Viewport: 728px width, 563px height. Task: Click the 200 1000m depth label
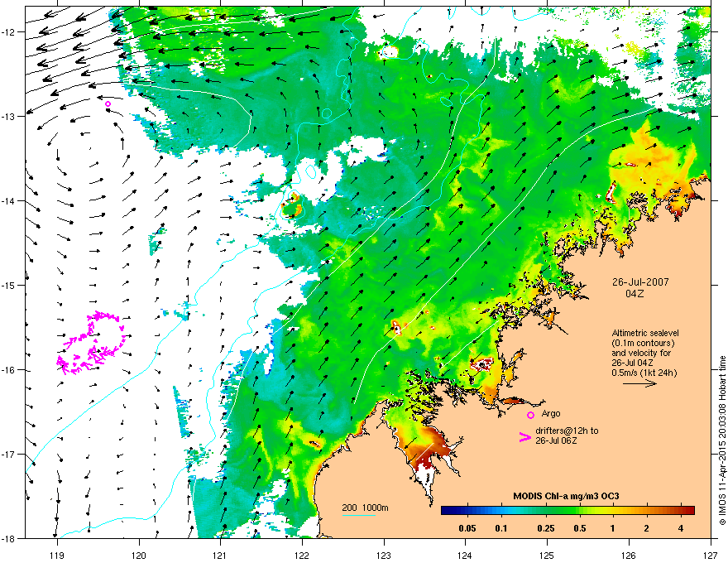tap(366, 508)
